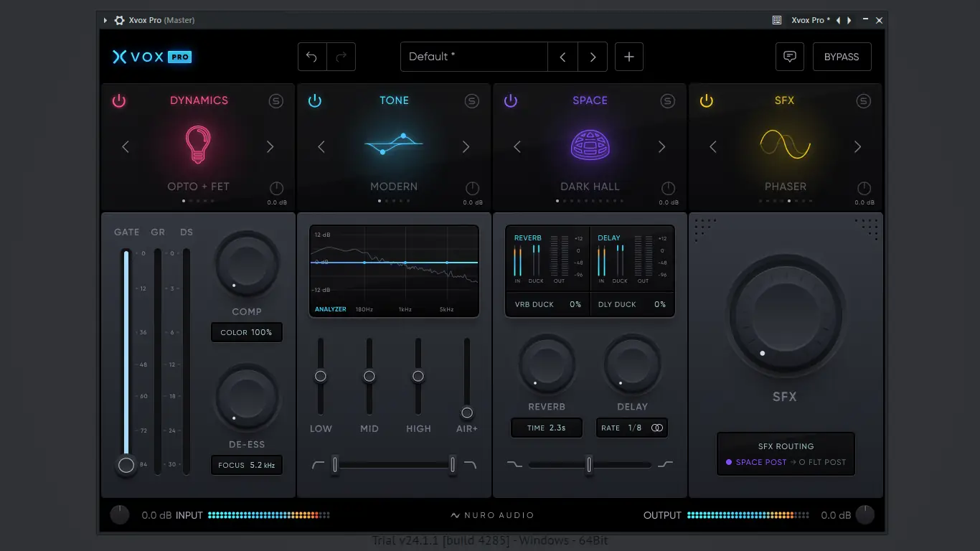Viewport: 980px width, 551px height.
Task: Select FLT Post SFX routing
Action: [822, 462]
